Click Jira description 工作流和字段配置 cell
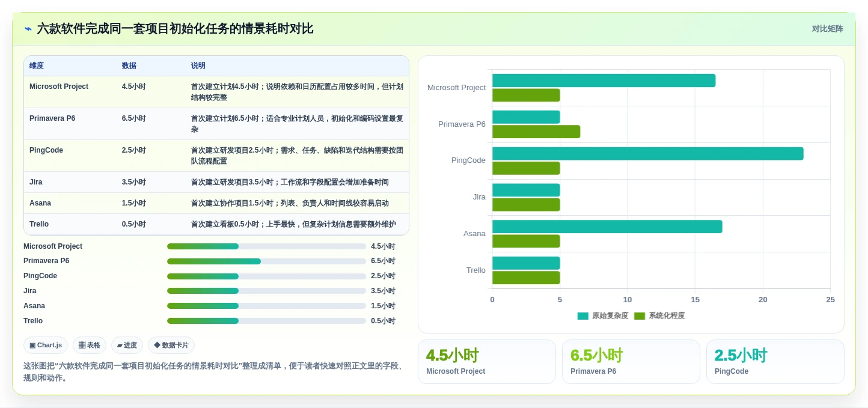This screenshot has height=408, width=868. [290, 182]
